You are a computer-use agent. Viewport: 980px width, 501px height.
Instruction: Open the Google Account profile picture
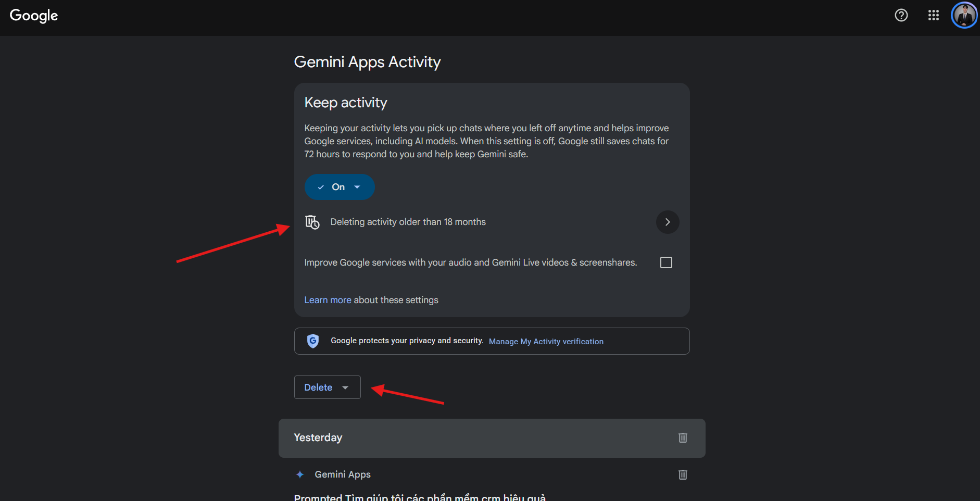tap(964, 15)
